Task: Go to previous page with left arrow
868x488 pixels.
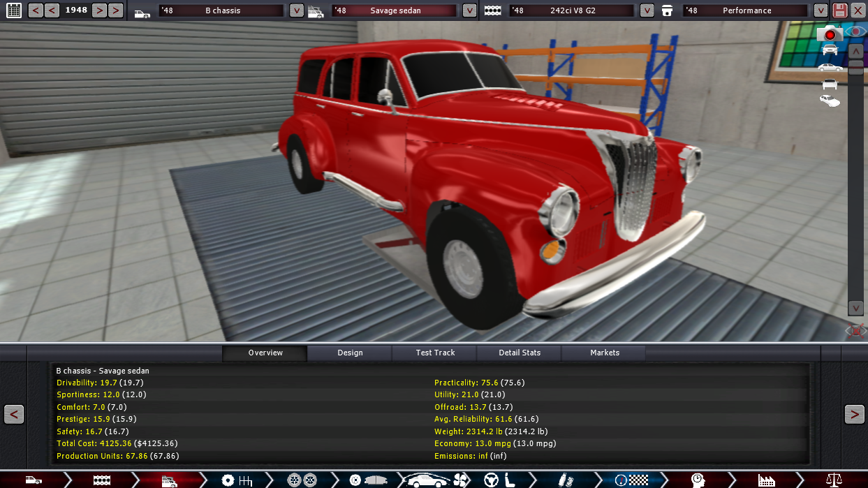Action: pos(14,414)
